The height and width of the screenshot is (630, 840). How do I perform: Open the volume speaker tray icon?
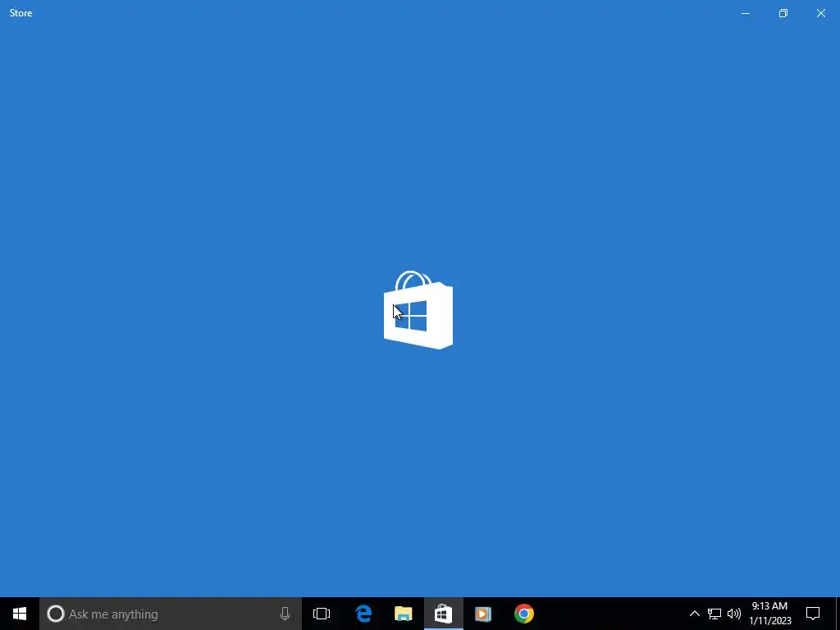coord(734,614)
